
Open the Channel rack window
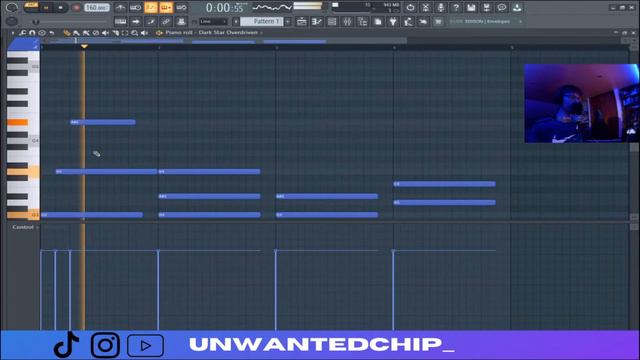(332, 22)
